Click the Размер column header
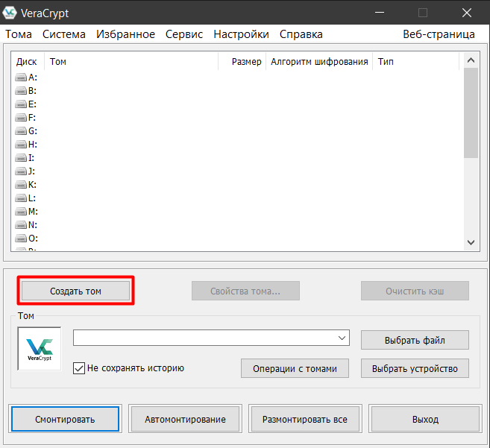The width and height of the screenshot is (490, 448). pos(242,62)
